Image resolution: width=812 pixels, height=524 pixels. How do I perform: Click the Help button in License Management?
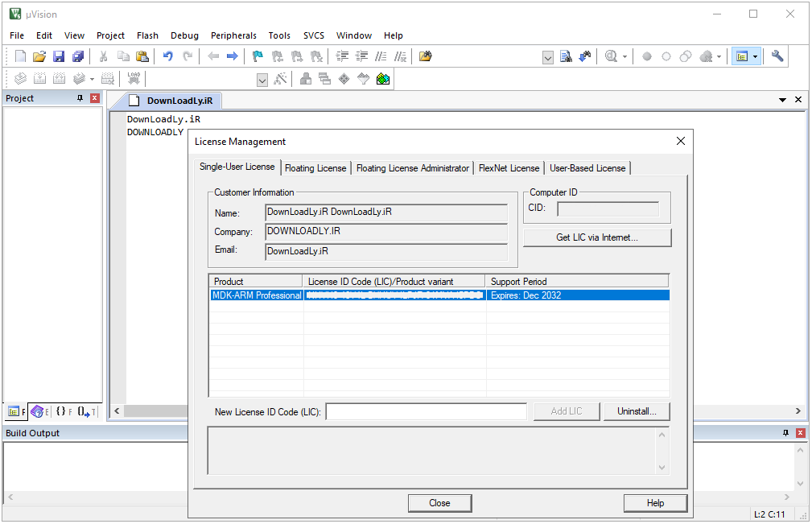click(x=655, y=503)
